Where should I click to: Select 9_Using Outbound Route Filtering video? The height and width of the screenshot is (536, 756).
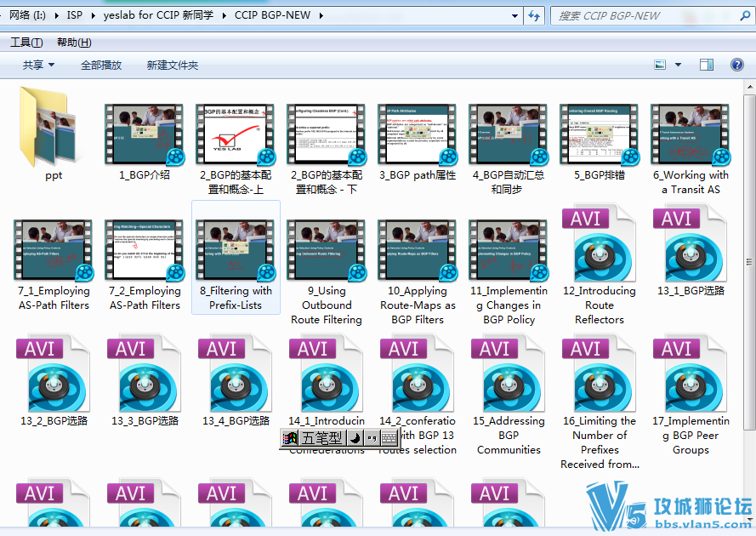click(x=327, y=271)
